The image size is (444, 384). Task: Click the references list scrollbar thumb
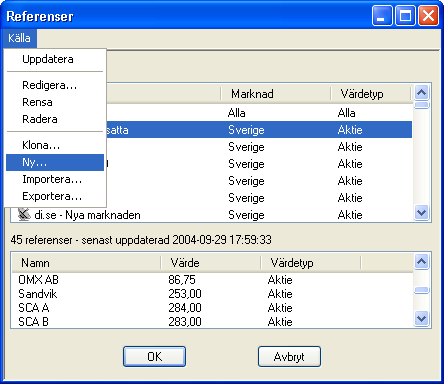(x=422, y=290)
